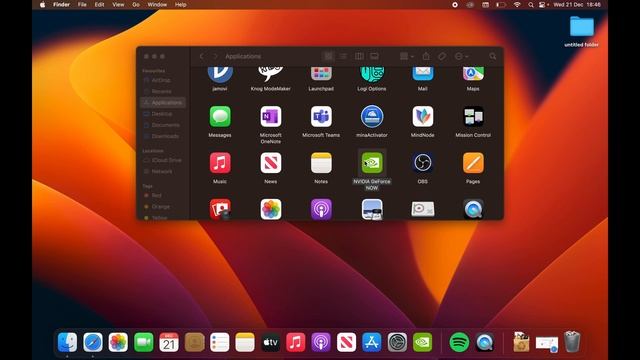Open Network in the Finder sidebar
Viewport: 640px width, 360px height.
point(162,171)
